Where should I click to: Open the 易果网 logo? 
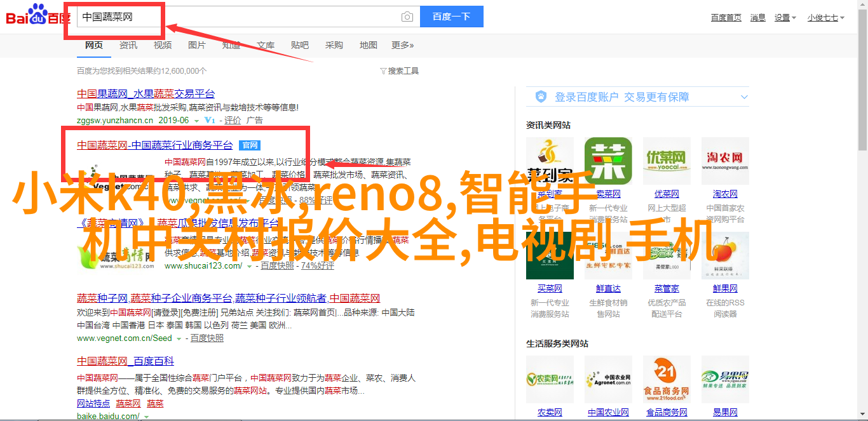[x=725, y=379]
